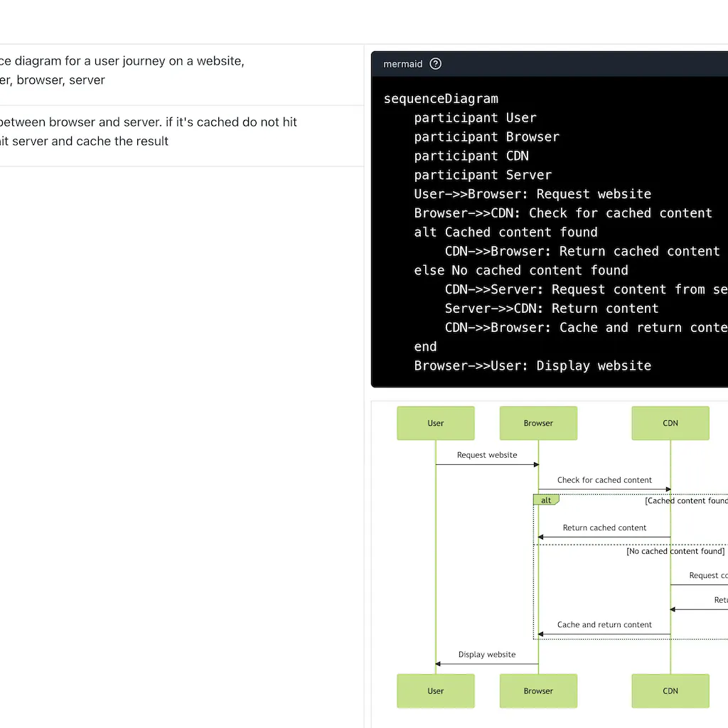Click the green alt tag in diagram
Screen dimensions: 728x728
click(546, 500)
